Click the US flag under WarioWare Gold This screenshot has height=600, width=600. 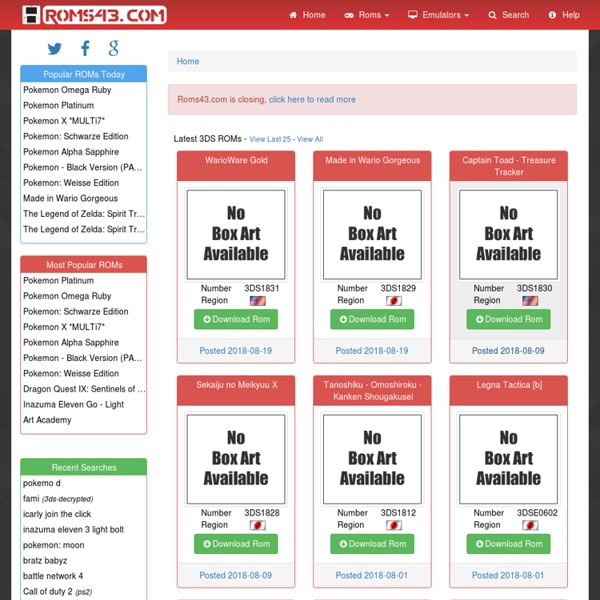coord(257,300)
